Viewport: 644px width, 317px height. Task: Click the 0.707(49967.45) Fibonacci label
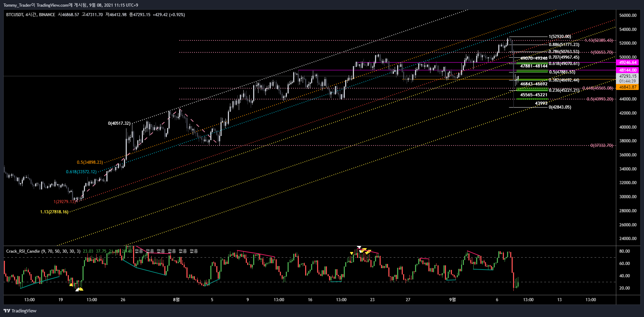click(564, 57)
